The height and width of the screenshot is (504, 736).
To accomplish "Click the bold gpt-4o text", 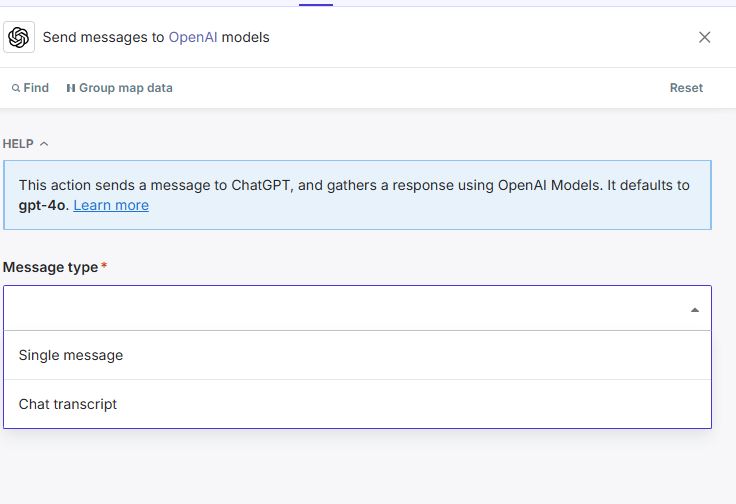I will pos(43,205).
